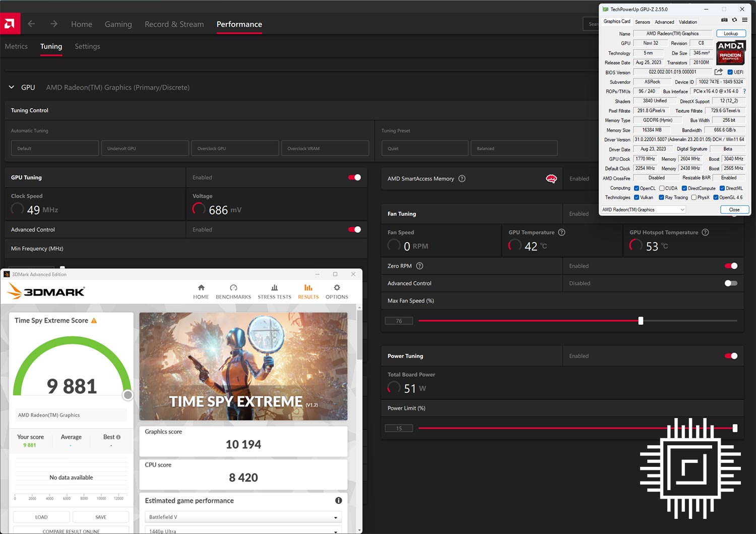Viewport: 756px width, 534px height.
Task: Open the Zero RPM help icon
Action: [x=419, y=266]
